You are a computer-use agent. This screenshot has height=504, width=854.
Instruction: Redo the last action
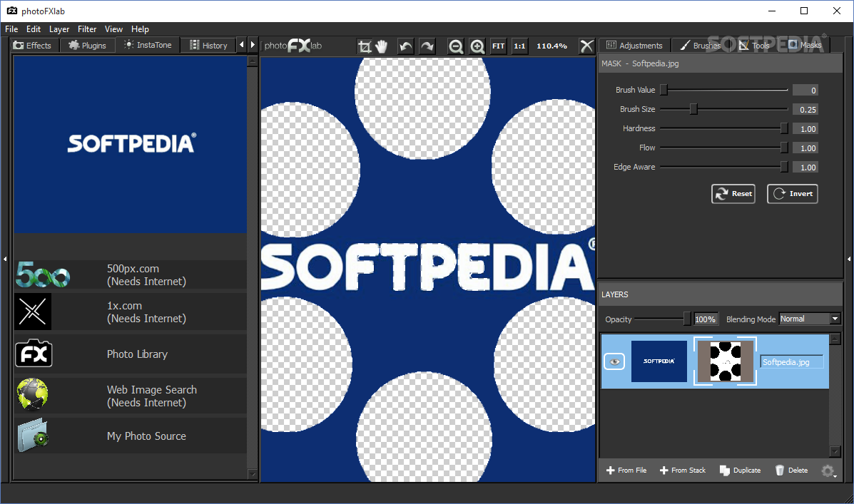tap(427, 46)
